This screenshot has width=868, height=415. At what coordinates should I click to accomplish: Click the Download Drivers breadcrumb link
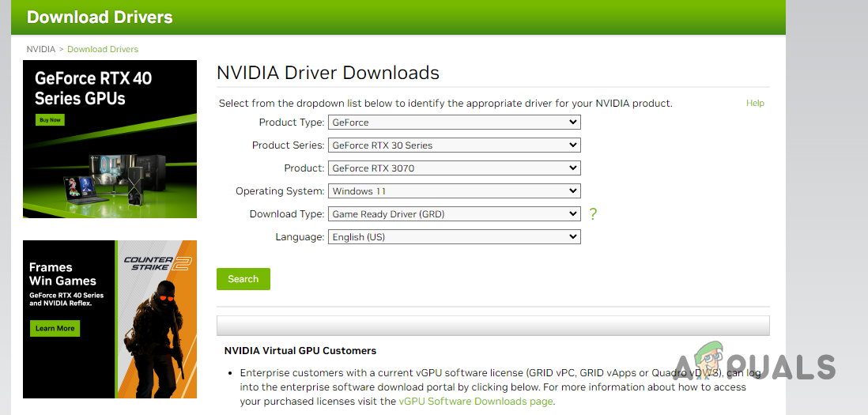pyautogui.click(x=103, y=49)
